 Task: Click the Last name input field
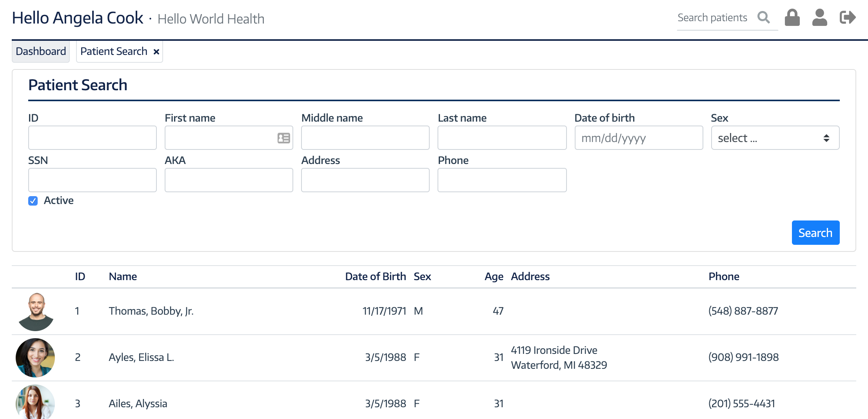[502, 138]
